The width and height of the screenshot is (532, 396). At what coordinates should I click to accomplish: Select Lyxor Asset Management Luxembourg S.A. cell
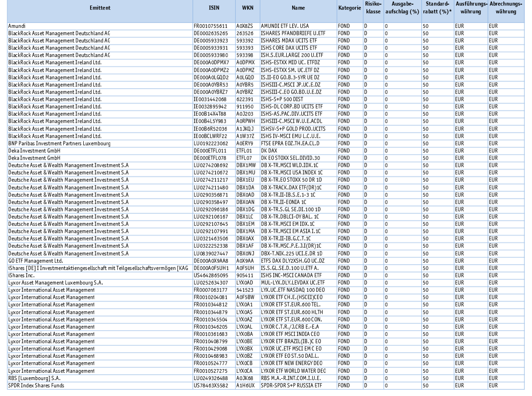point(100,283)
